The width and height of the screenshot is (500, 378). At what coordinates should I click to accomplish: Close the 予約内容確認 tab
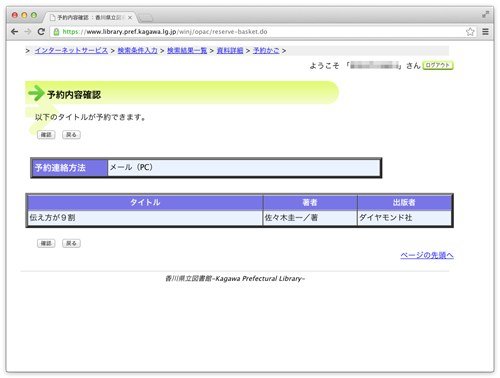tap(130, 17)
